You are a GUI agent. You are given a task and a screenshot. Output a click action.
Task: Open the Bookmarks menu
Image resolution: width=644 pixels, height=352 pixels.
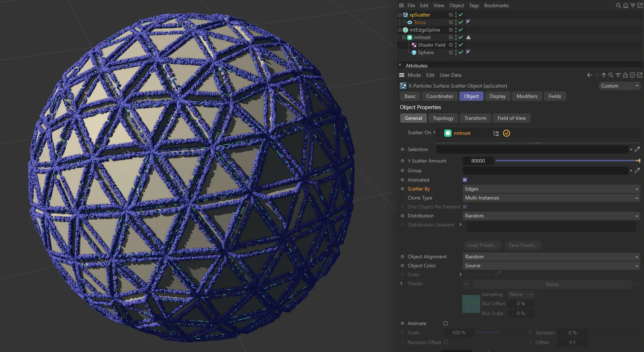click(x=496, y=5)
